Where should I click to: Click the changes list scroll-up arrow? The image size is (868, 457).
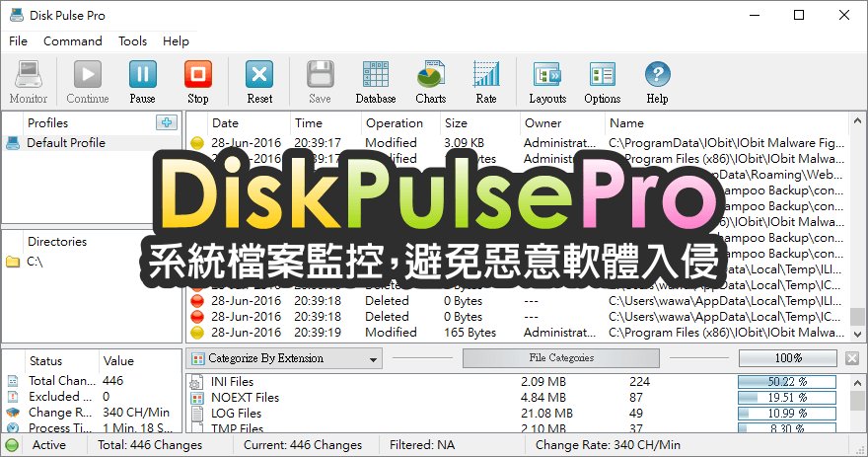(857, 120)
